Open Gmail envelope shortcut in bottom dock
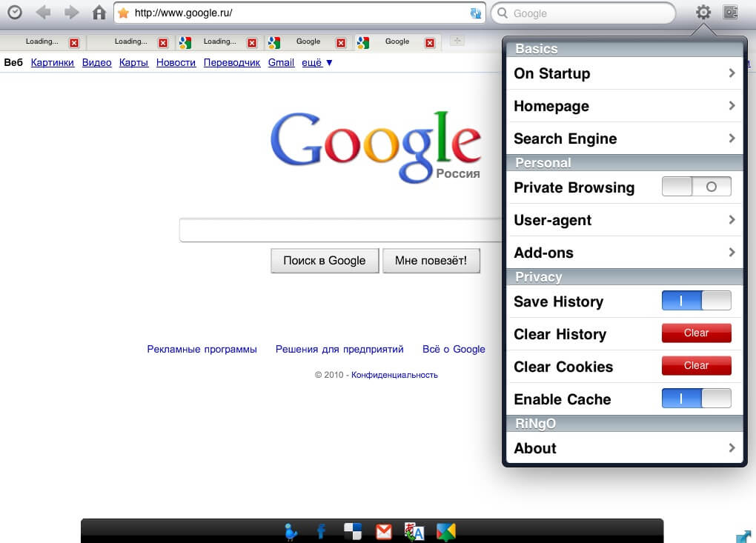Viewport: 756px width, 543px height. coord(384,532)
